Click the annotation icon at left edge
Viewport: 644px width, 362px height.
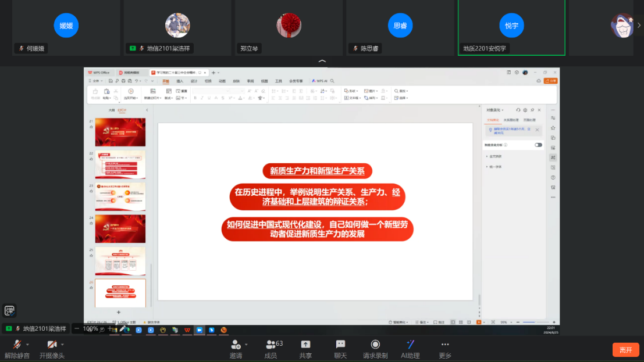10,310
